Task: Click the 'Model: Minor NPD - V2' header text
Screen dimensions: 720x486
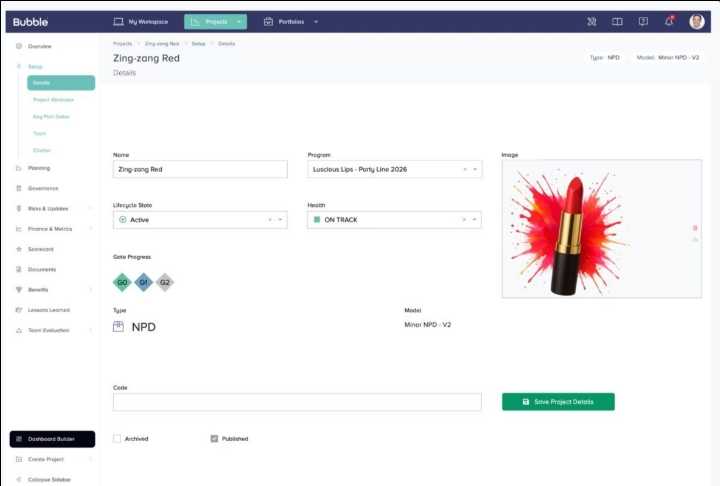Action: [x=668, y=57]
